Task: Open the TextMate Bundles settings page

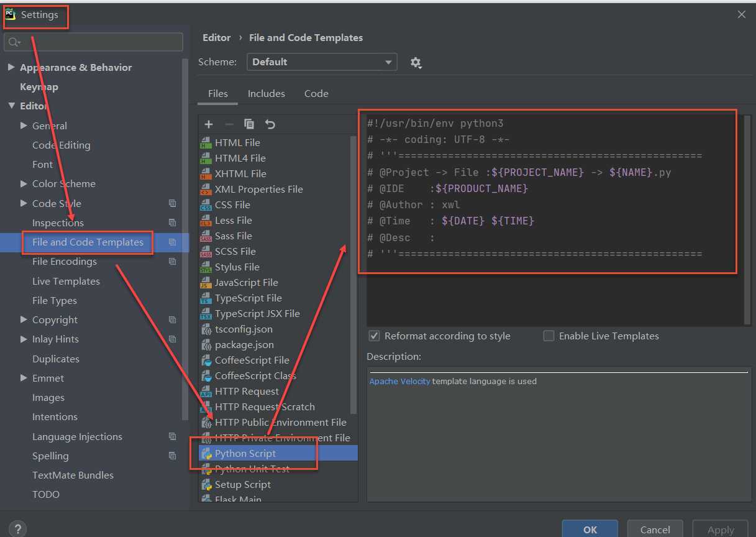Action: click(73, 475)
